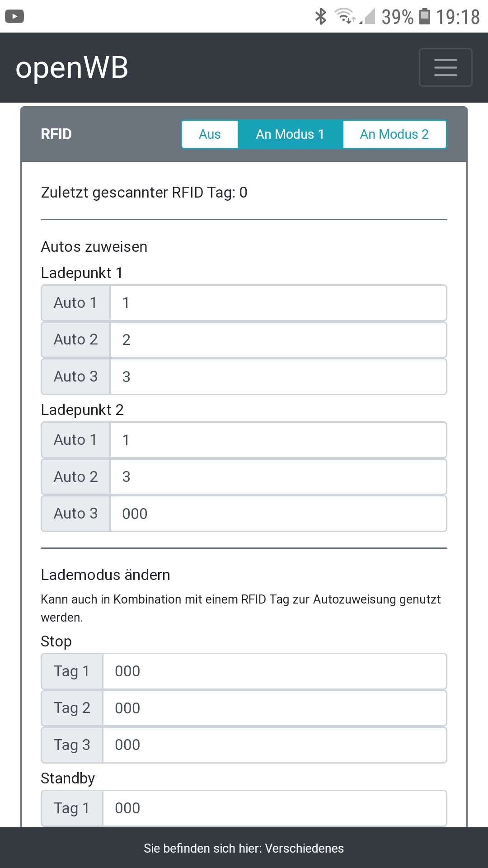Image resolution: width=488 pixels, height=868 pixels.
Task: Edit Ladepunkt 2 Auto 1 field
Action: [278, 440]
